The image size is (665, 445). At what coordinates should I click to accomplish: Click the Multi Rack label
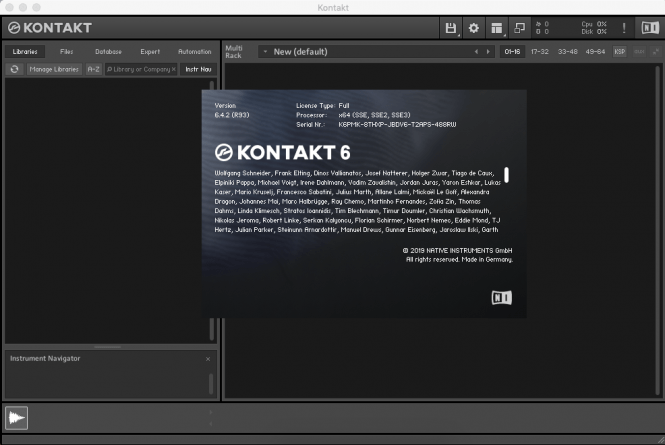(x=234, y=52)
